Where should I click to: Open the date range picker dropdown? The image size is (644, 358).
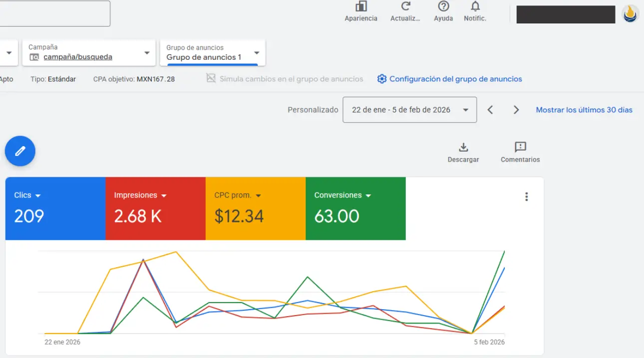point(409,110)
